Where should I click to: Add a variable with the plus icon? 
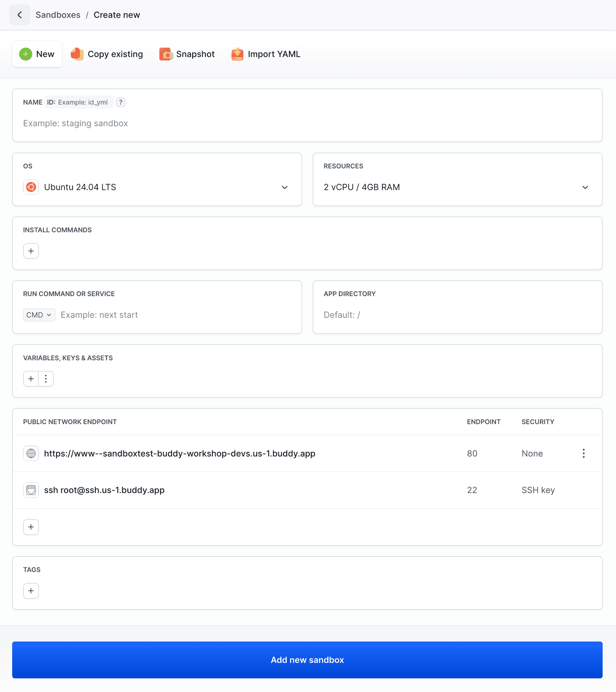click(31, 379)
